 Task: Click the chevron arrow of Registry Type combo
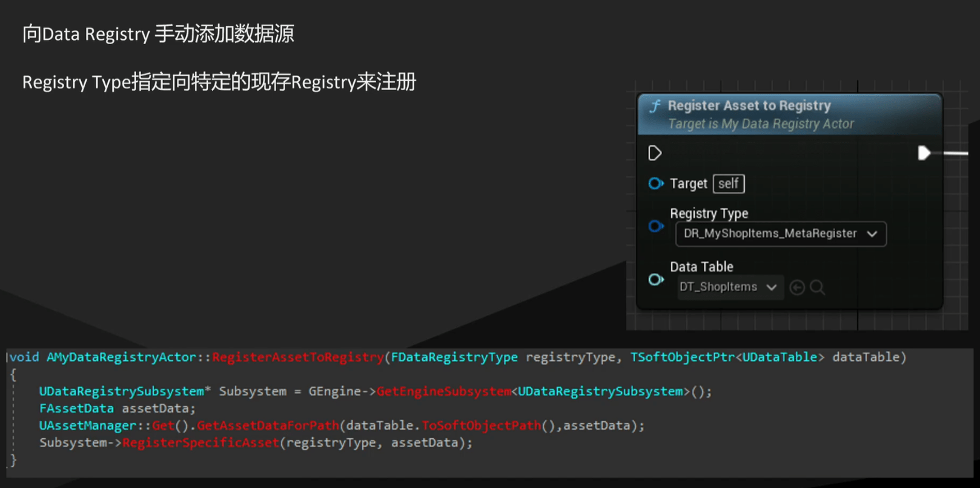pyautogui.click(x=872, y=234)
